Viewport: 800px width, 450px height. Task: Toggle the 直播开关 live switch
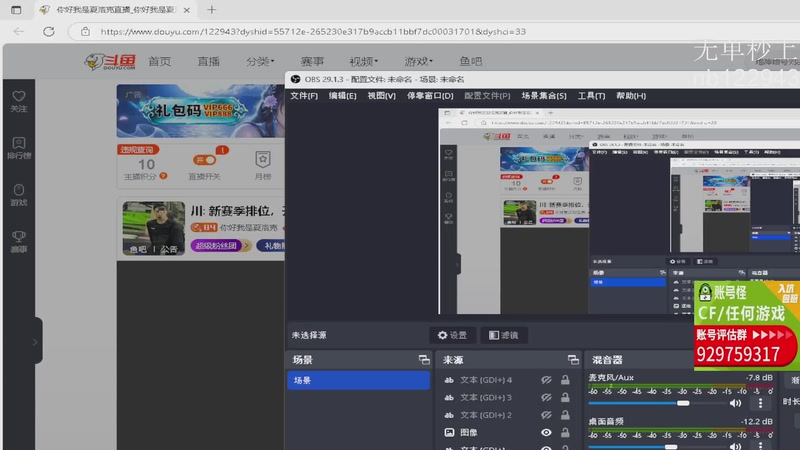tap(204, 160)
